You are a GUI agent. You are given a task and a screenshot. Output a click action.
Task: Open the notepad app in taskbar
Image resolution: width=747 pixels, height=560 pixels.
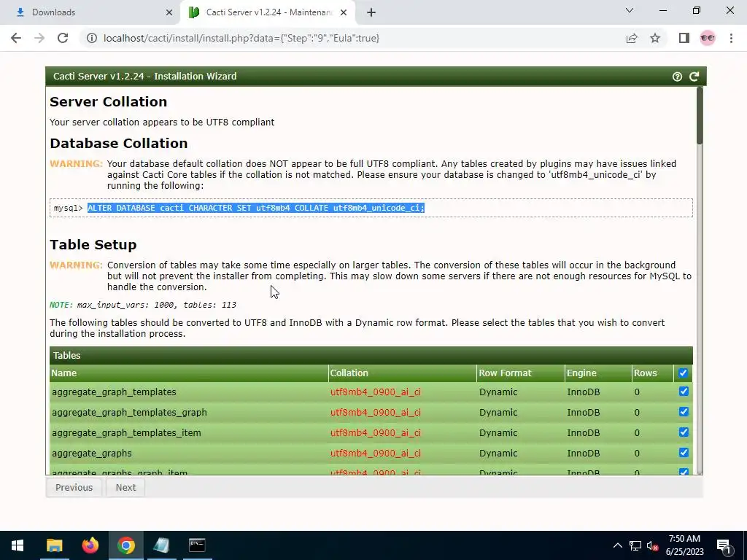click(161, 545)
